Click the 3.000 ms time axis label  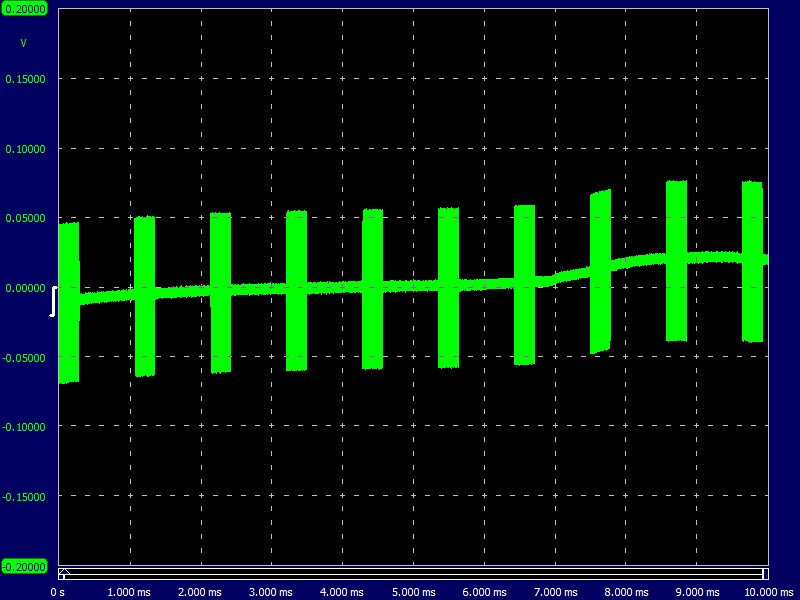[x=271, y=592]
